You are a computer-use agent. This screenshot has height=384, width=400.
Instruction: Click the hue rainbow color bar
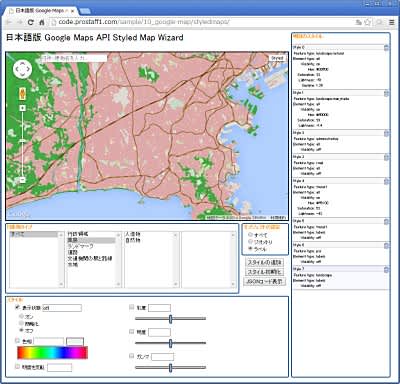click(x=52, y=353)
